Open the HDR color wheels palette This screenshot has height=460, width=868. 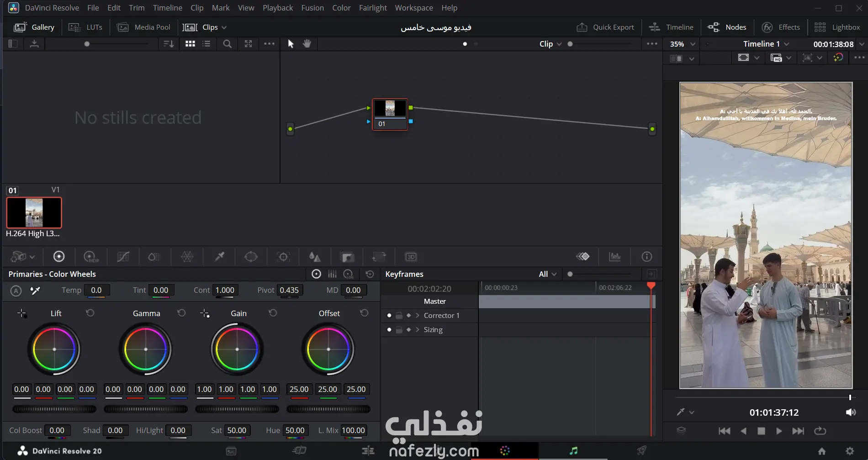tap(91, 257)
